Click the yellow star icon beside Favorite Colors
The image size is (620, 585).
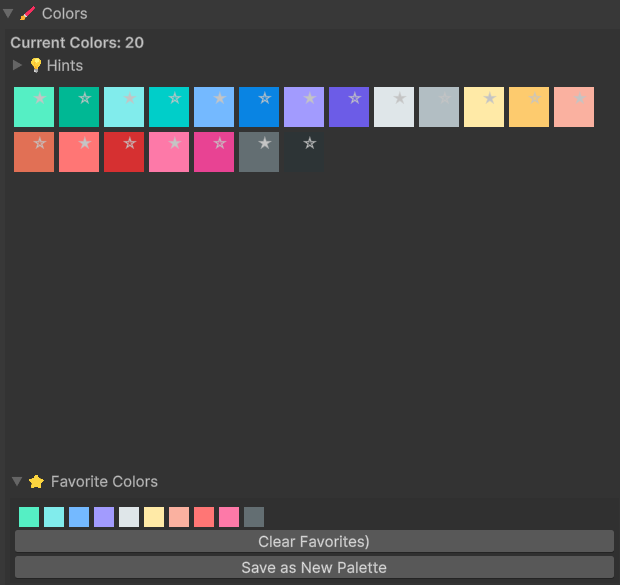36,481
